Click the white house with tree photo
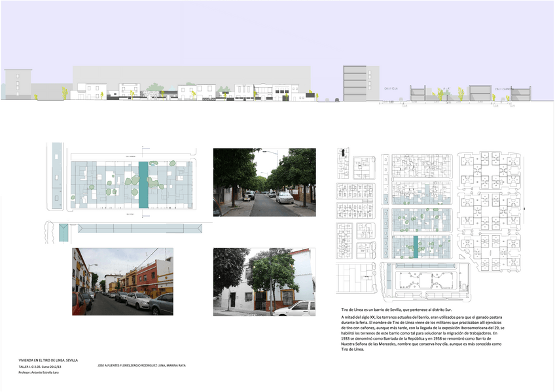 point(264,281)
